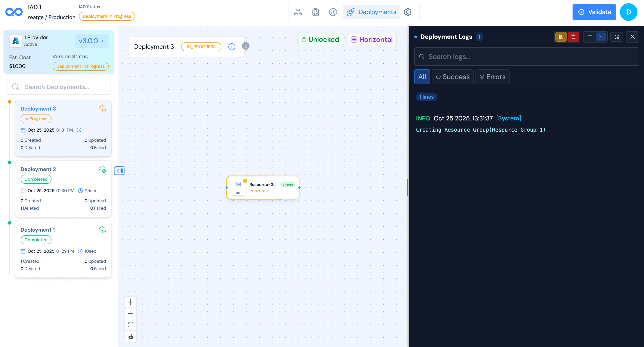
Task: Open project settings via the gear icon
Action: (x=408, y=12)
